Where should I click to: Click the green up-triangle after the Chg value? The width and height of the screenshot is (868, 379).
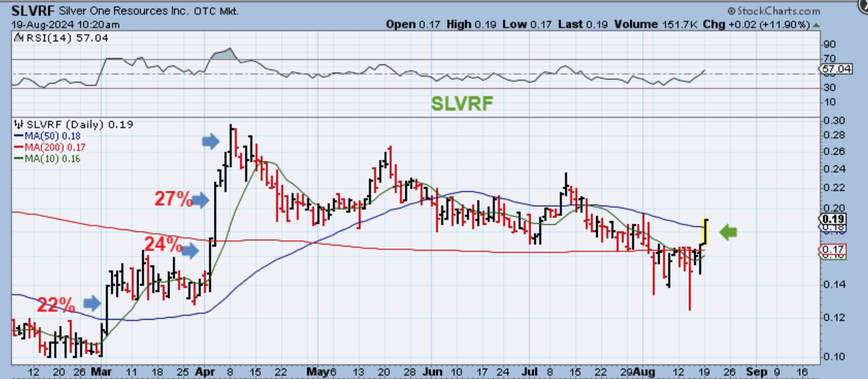[x=816, y=25]
